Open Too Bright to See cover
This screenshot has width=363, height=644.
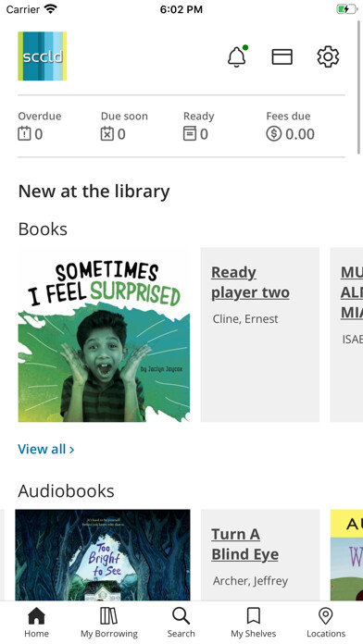tap(103, 555)
